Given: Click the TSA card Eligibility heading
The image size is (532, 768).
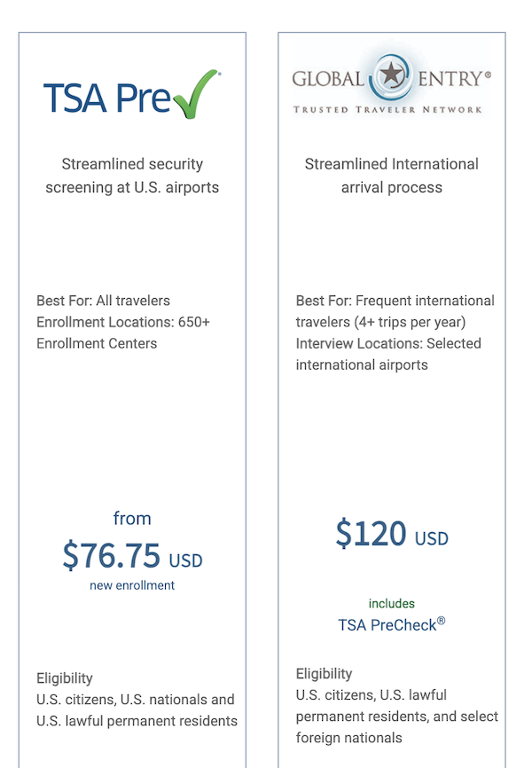Looking at the screenshot, I should pos(65,678).
